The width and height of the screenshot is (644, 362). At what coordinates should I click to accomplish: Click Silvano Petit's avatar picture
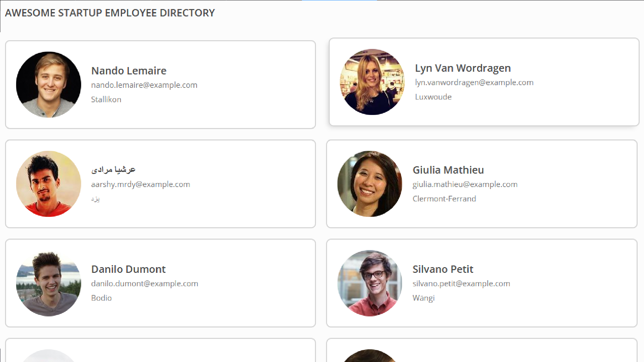tap(370, 283)
